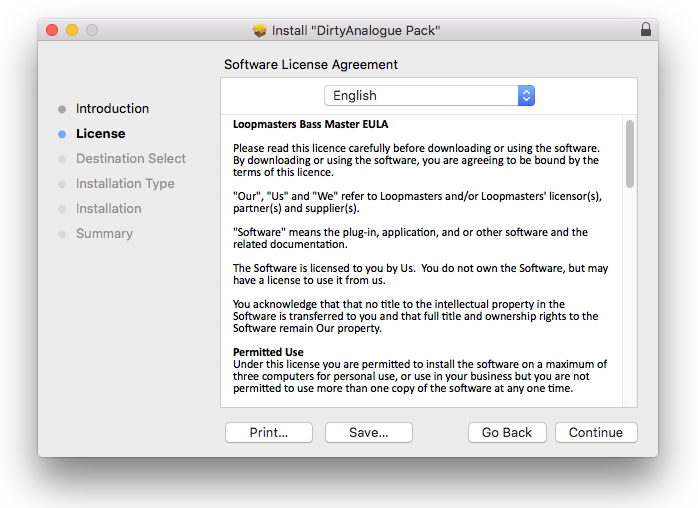Screen dimensions: 698x508
Task: Go Back to the previous installer step
Action: click(507, 433)
